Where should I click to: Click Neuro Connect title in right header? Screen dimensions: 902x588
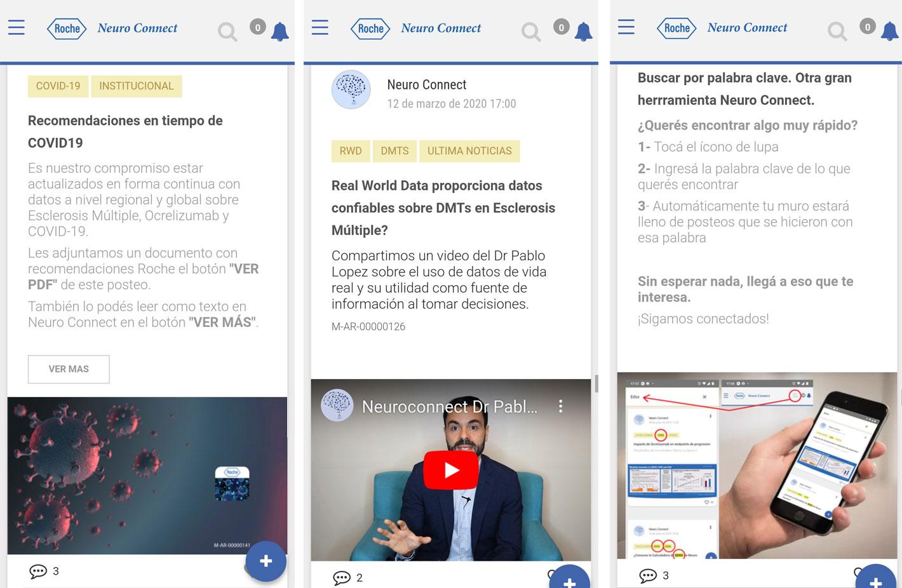[748, 27]
